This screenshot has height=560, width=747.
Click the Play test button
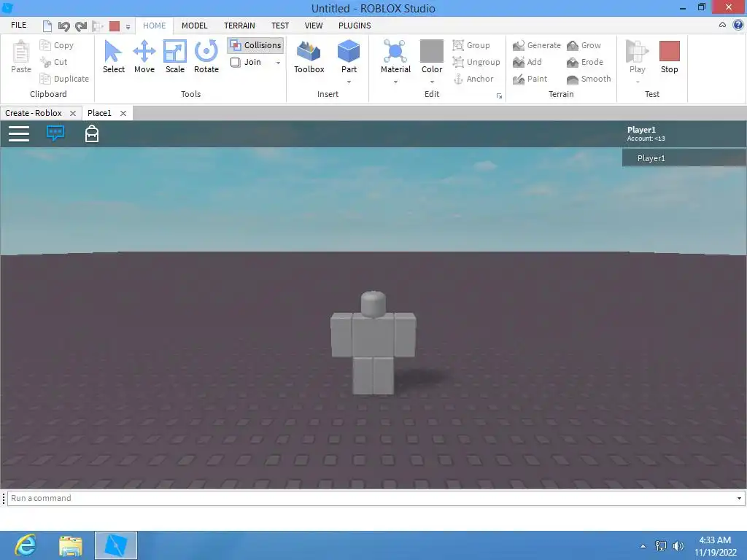coord(638,57)
